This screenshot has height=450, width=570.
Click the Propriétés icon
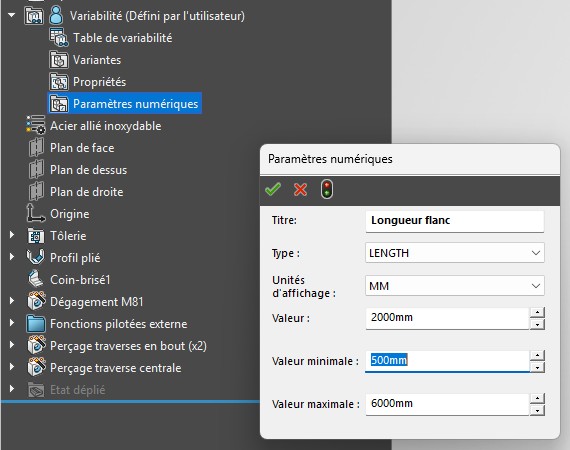click(x=59, y=82)
